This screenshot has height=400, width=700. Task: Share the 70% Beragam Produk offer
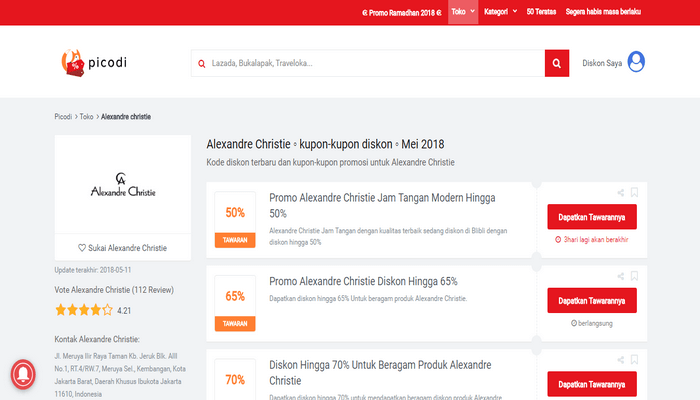pos(621,360)
